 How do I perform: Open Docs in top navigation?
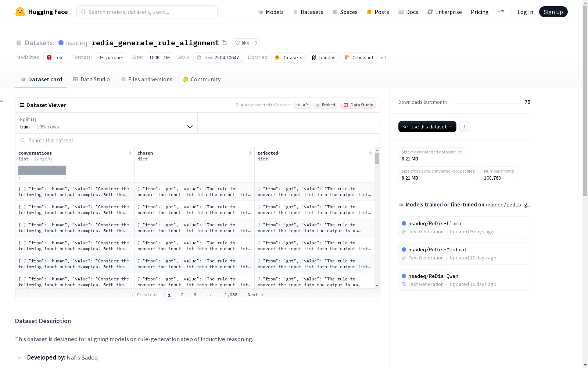coord(408,12)
